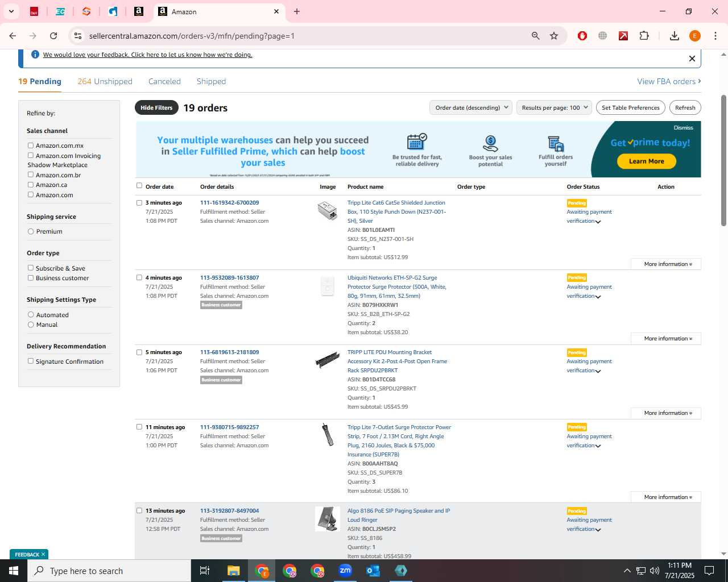Tick the select-all orders checkbox in header

tap(139, 185)
